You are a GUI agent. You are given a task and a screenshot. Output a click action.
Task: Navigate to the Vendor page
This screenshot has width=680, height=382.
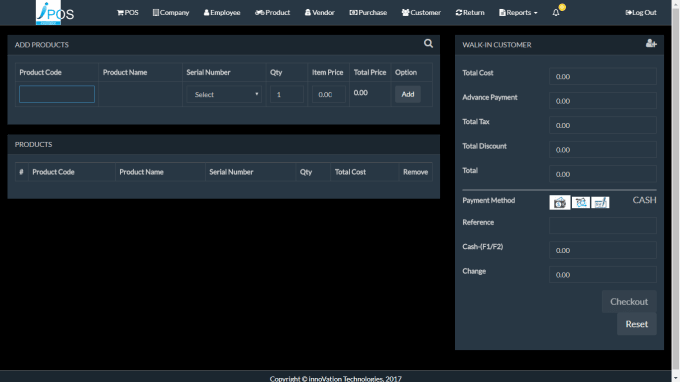coord(320,13)
